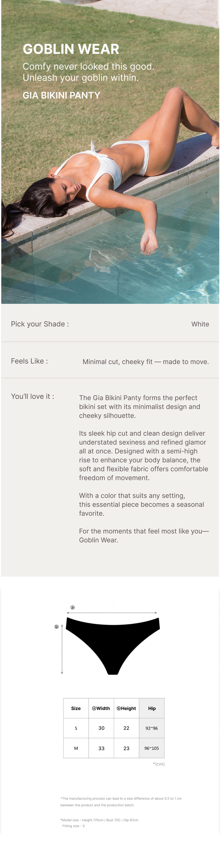Viewport: 220px width, 868px height.
Task: Click the GIA BIKINI PANTY heading
Action: pyautogui.click(x=62, y=95)
